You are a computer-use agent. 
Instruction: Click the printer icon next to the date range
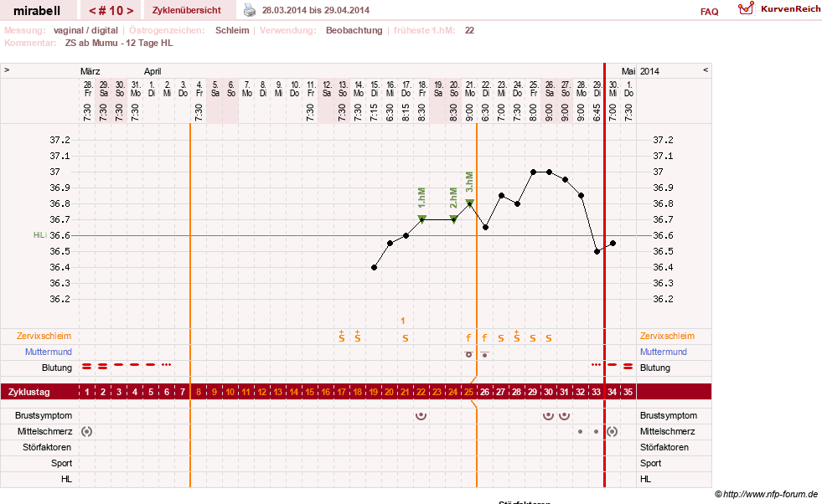(250, 10)
